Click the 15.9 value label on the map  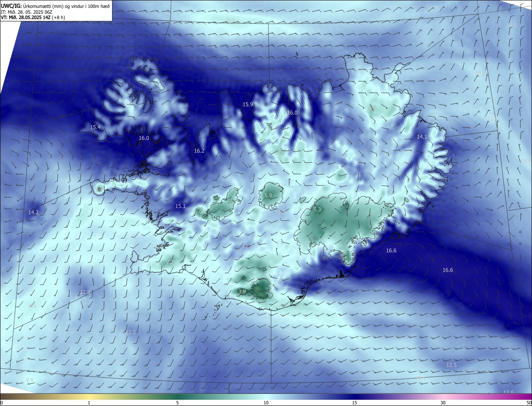(x=248, y=105)
